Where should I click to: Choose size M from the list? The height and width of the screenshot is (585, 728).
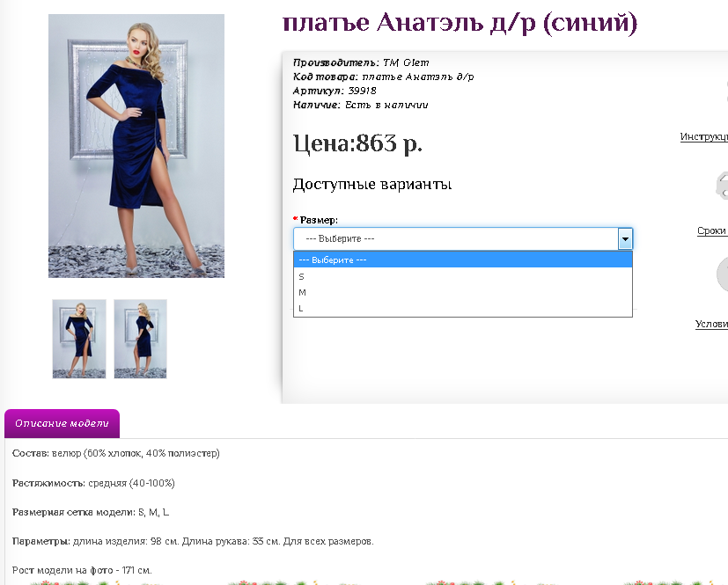point(463,292)
